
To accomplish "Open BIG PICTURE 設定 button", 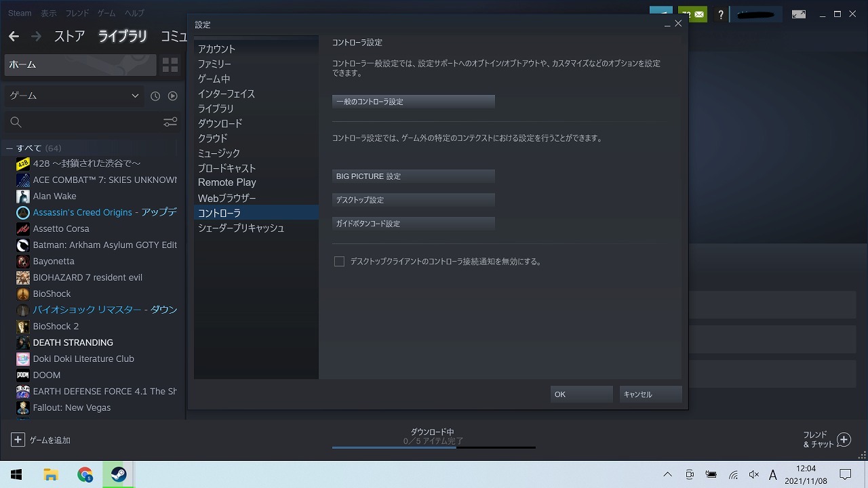I will tap(414, 176).
